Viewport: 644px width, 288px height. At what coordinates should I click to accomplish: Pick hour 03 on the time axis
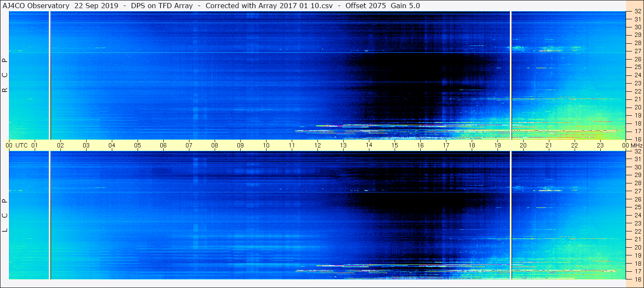[86, 145]
